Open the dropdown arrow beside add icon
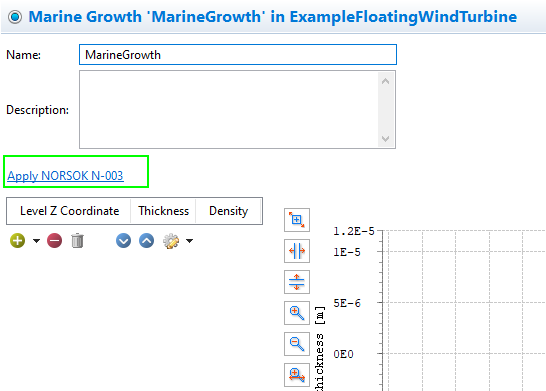Viewport: 546px width, 391px height. (x=36, y=241)
